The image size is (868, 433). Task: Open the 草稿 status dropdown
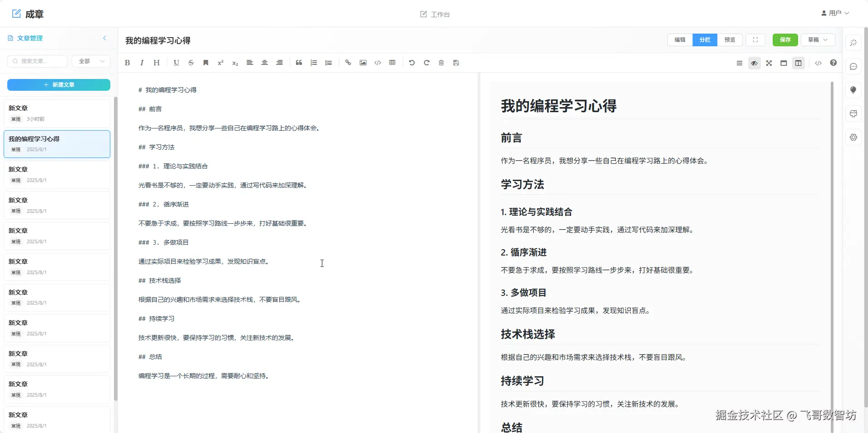pos(818,40)
